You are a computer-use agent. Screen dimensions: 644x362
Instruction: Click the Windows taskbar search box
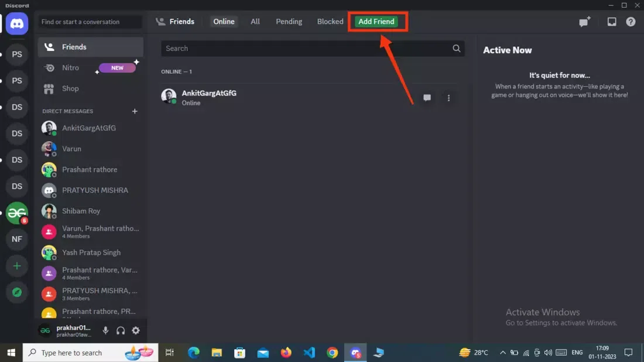tap(90, 353)
